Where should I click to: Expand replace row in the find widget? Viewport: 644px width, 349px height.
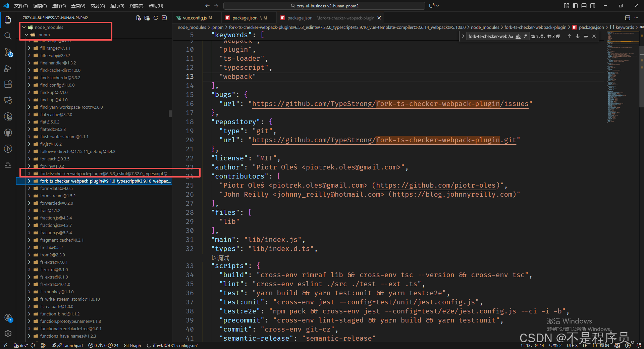coord(463,36)
